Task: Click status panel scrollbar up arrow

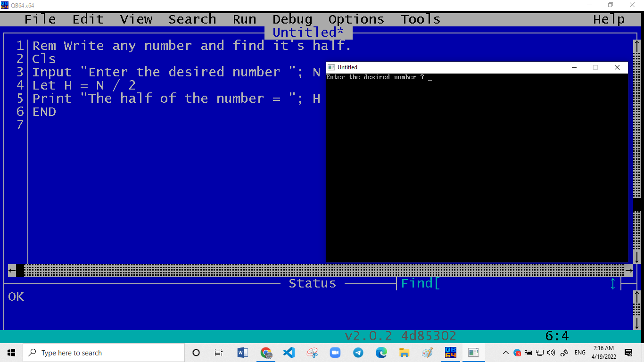Action: coord(637,296)
